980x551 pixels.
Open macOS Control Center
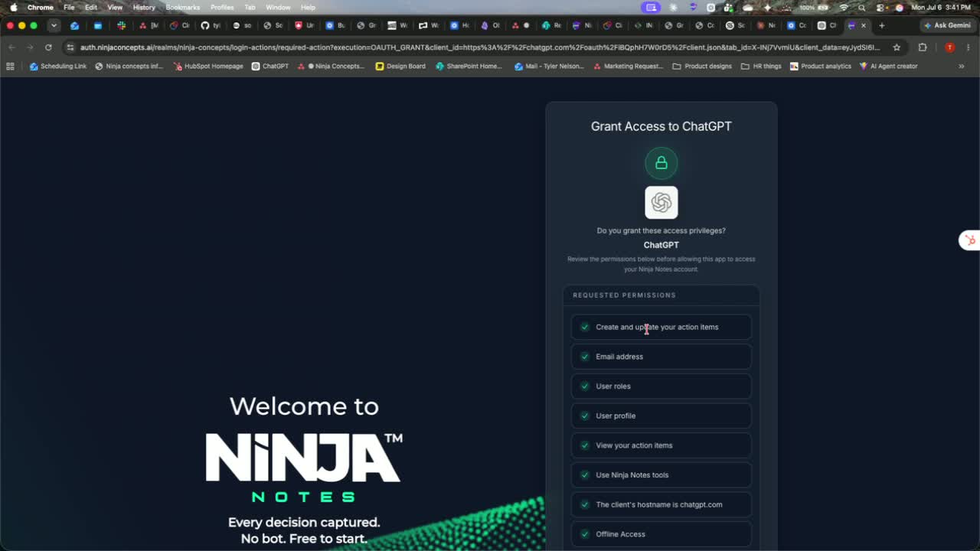(x=880, y=8)
